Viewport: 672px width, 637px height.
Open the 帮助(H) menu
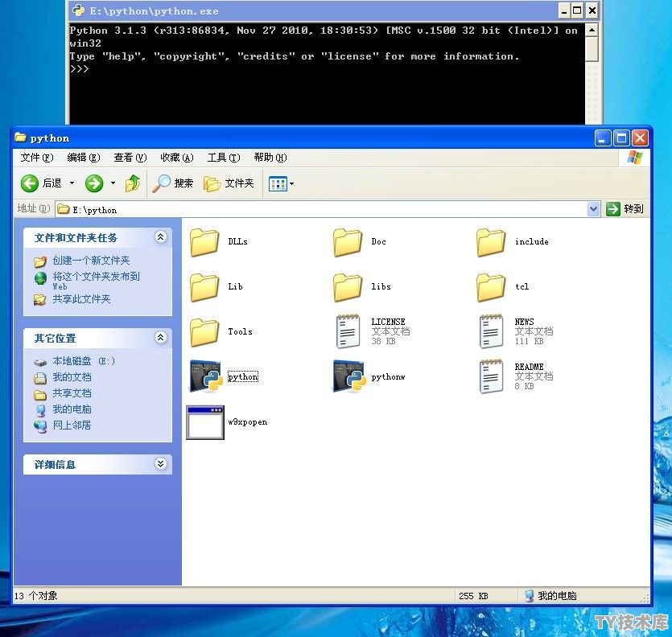click(270, 158)
